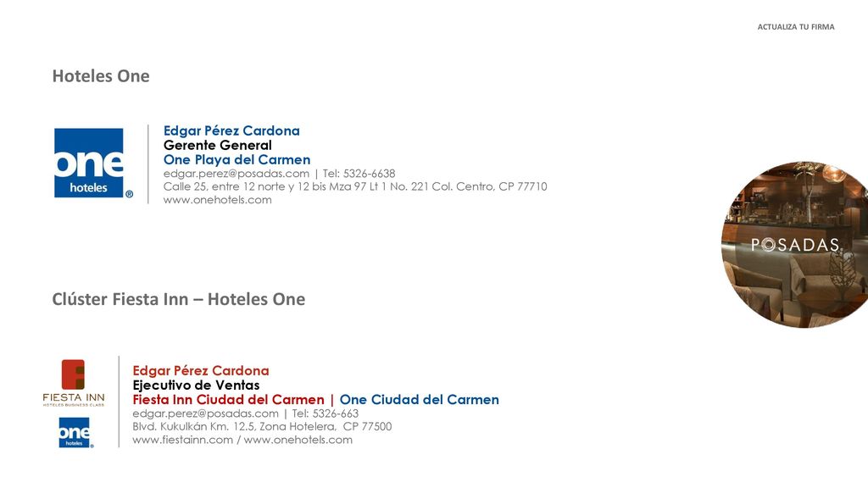Image resolution: width=868 pixels, height=488 pixels.
Task: Click the small One hoteles logo
Action: [75, 433]
